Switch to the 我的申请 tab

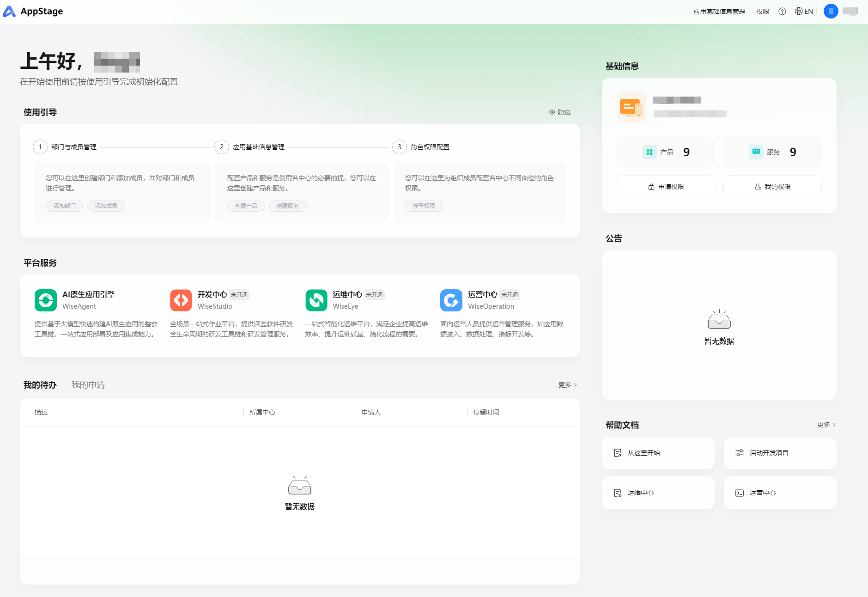pos(88,385)
